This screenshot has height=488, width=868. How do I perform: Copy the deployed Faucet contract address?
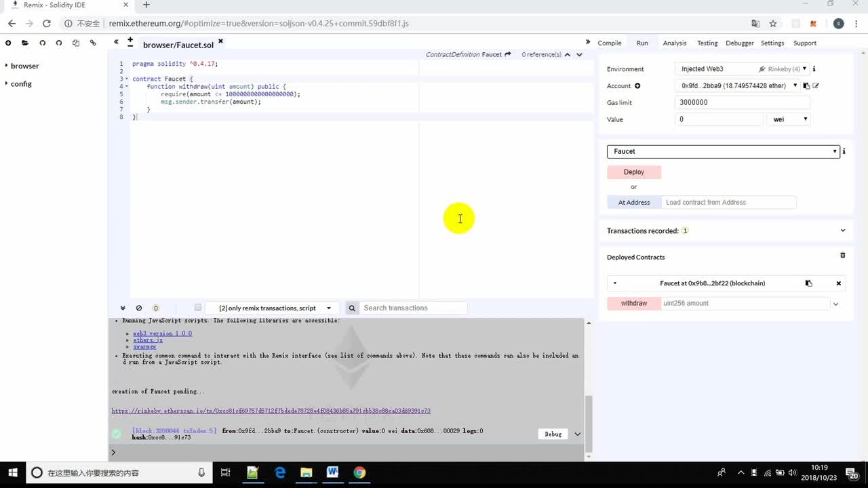(x=808, y=283)
